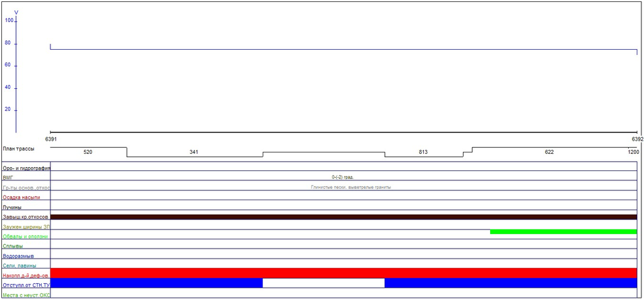
Task: Click the "Сели, лавины" row label
Action: click(19, 266)
